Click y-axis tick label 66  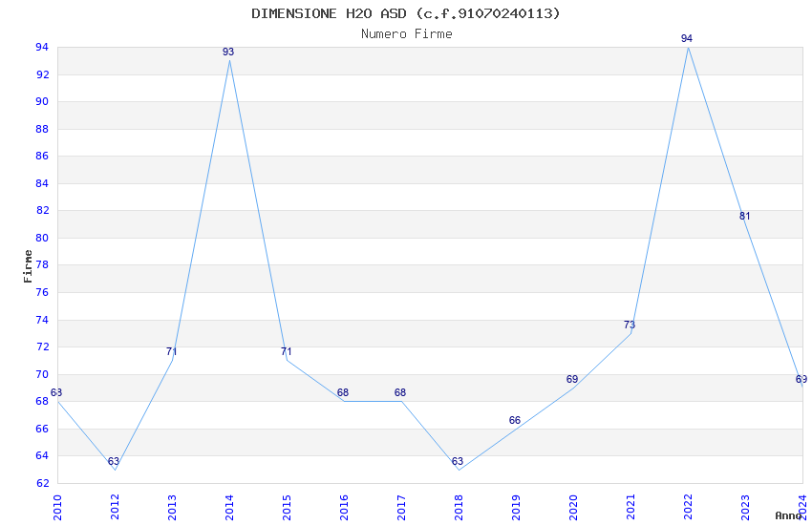[42, 429]
